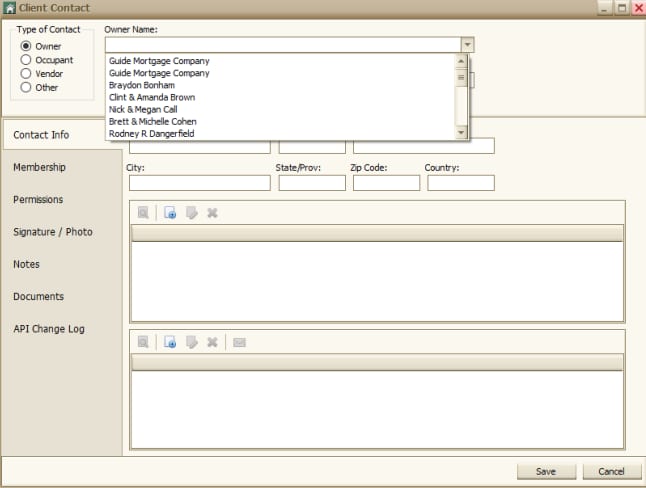Click the Zip Code input field
Viewport: 646px width, 488px height.
pos(386,183)
